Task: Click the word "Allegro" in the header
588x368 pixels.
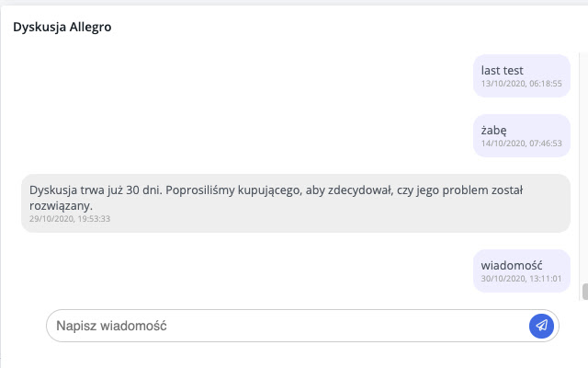Action: click(91, 27)
